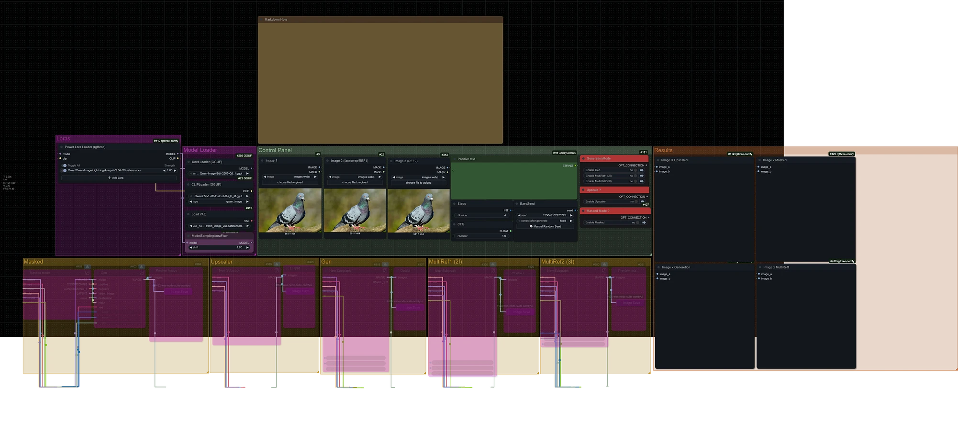The height and width of the screenshot is (421, 980).
Task: Click the Enable Gen arrow icon
Action: point(642,170)
